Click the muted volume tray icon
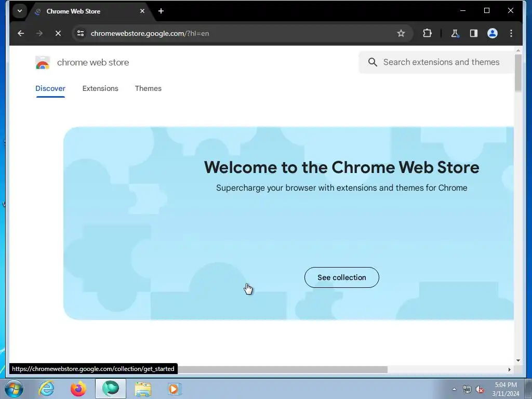Screen dimensions: 532x399 480,389
